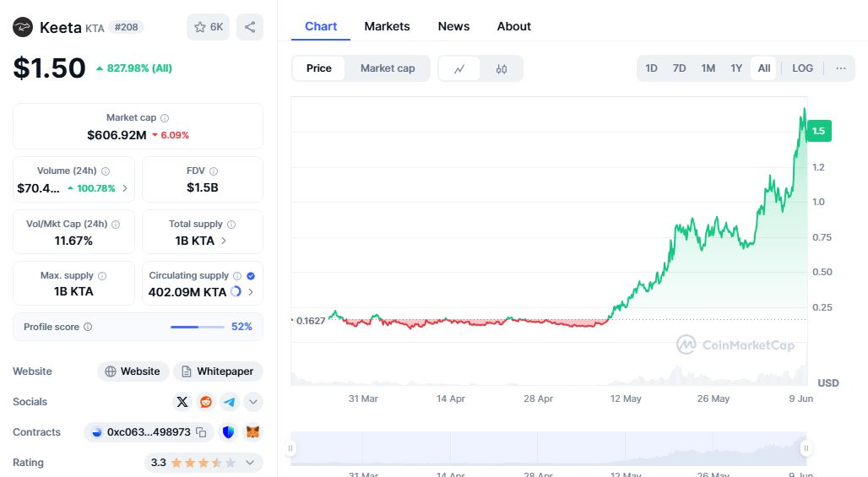Add Keeta to watchlist with star button
Screen dimensions: 868x477
pos(208,27)
